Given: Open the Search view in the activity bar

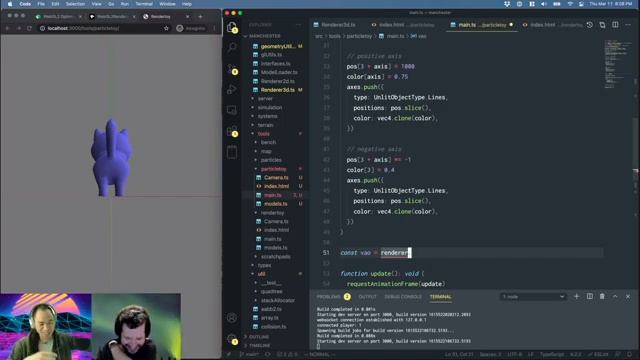Looking at the screenshot, I should pyautogui.click(x=232, y=47).
